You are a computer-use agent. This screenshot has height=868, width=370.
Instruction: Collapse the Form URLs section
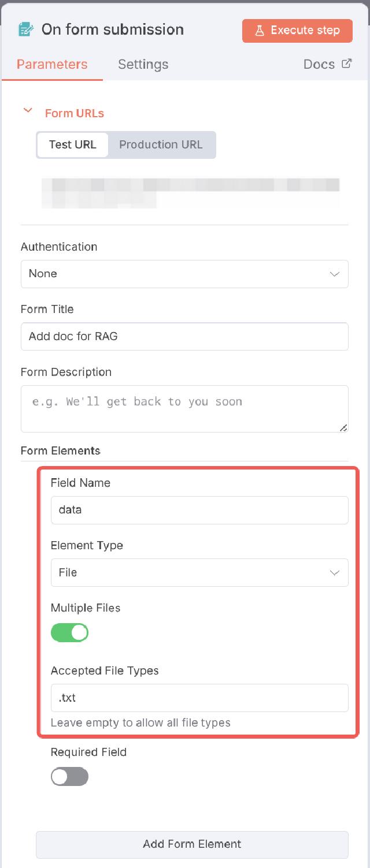point(27,111)
